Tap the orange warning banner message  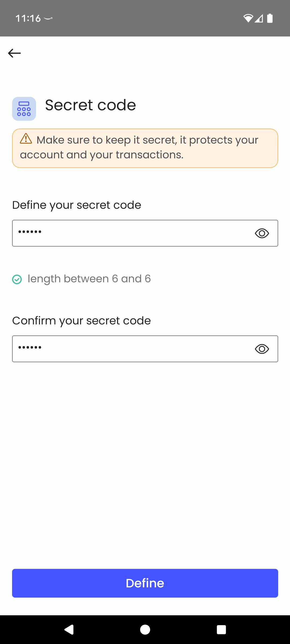point(145,148)
